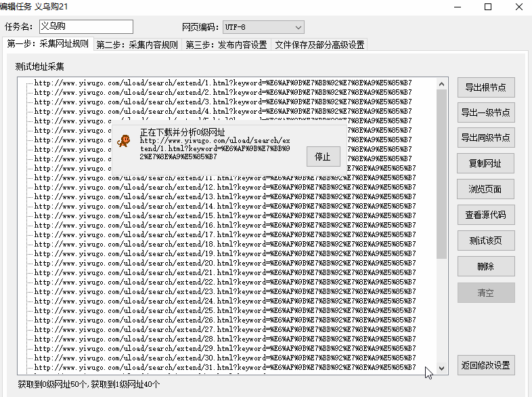Click status text 获取到0级网址50个

pyautogui.click(x=53, y=384)
